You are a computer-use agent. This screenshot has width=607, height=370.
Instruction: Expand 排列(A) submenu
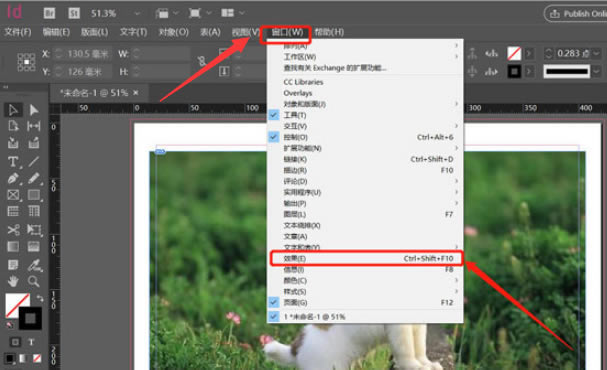(365, 46)
